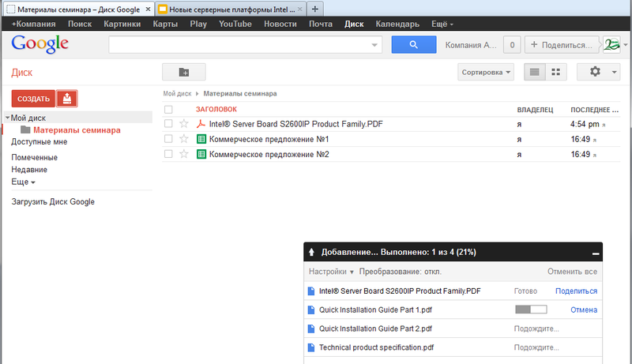Screen dimensions: 632x364
Task: Open a new browser tab with plus button
Action: point(315,9)
